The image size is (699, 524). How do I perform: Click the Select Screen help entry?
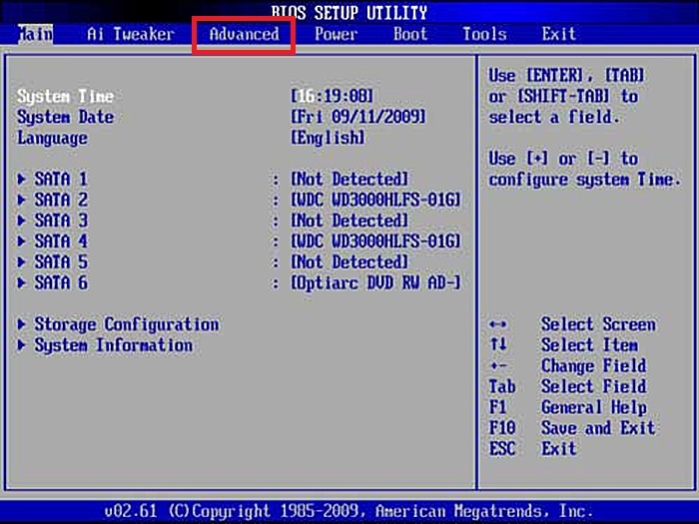[598, 324]
